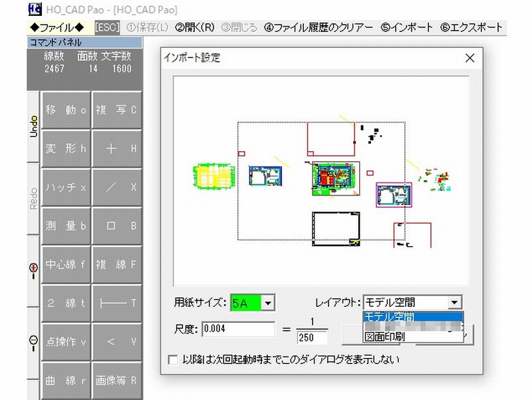Select the 複線 (Parallel line) tool
Image resolution: width=532 pixels, height=400 pixels.
click(x=117, y=265)
